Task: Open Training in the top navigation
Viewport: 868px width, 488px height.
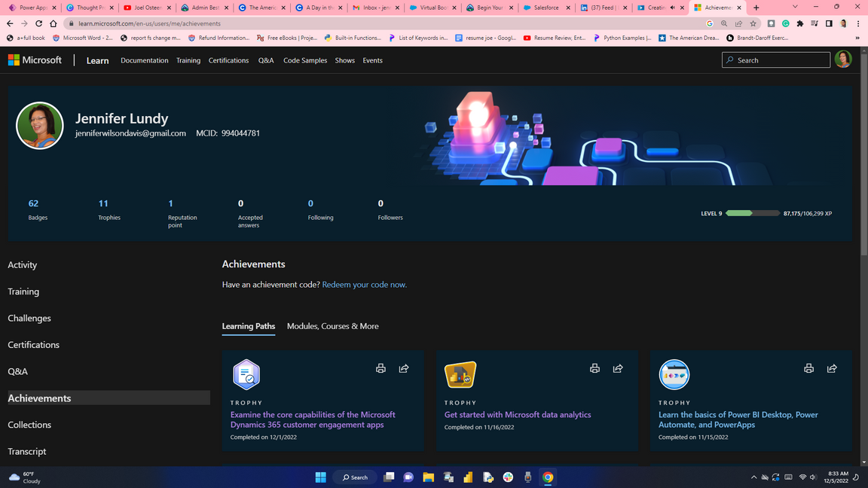Action: 188,60
